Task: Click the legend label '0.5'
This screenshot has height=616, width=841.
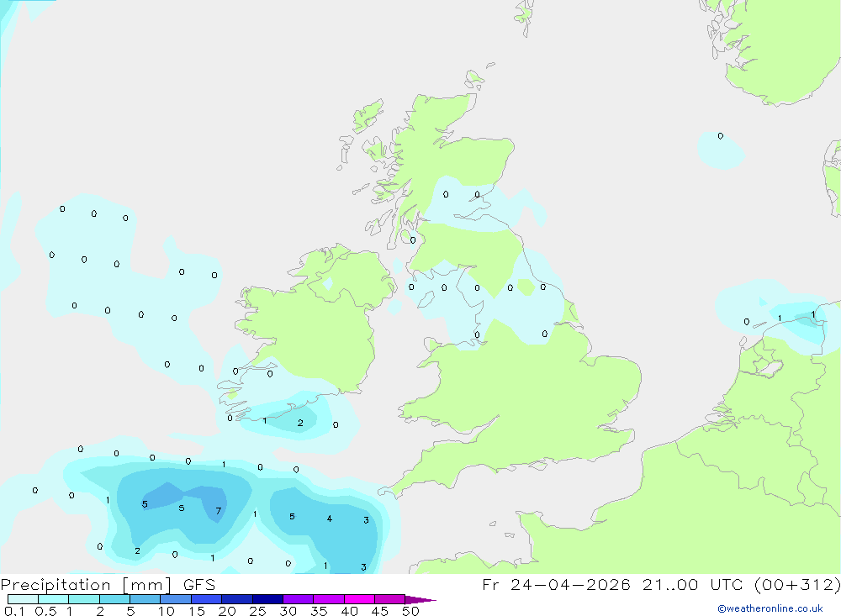Action: pyautogui.click(x=45, y=611)
